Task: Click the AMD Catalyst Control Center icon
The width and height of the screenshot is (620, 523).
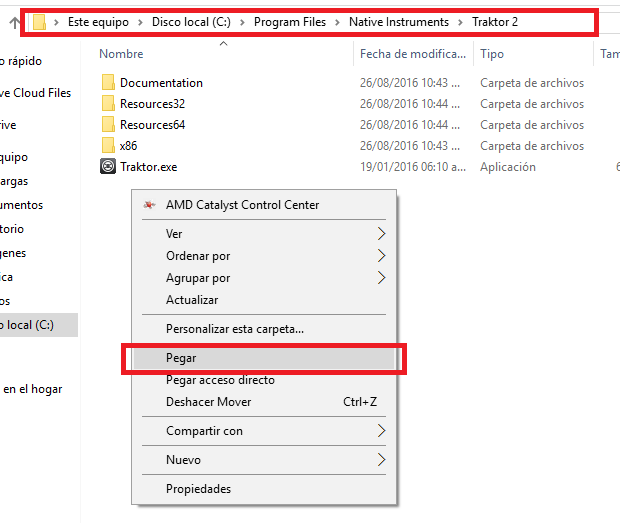Action: point(149,205)
